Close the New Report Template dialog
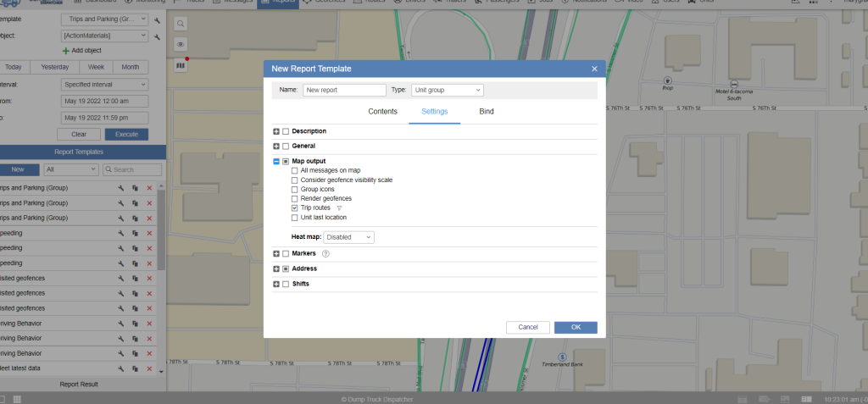The height and width of the screenshot is (404, 868). pos(594,69)
